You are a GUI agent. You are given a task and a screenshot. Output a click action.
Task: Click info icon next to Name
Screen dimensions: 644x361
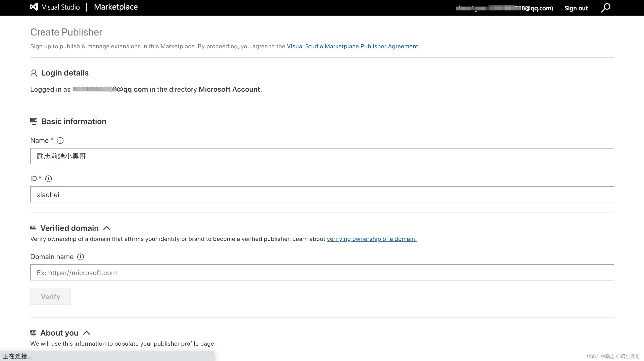click(x=60, y=140)
